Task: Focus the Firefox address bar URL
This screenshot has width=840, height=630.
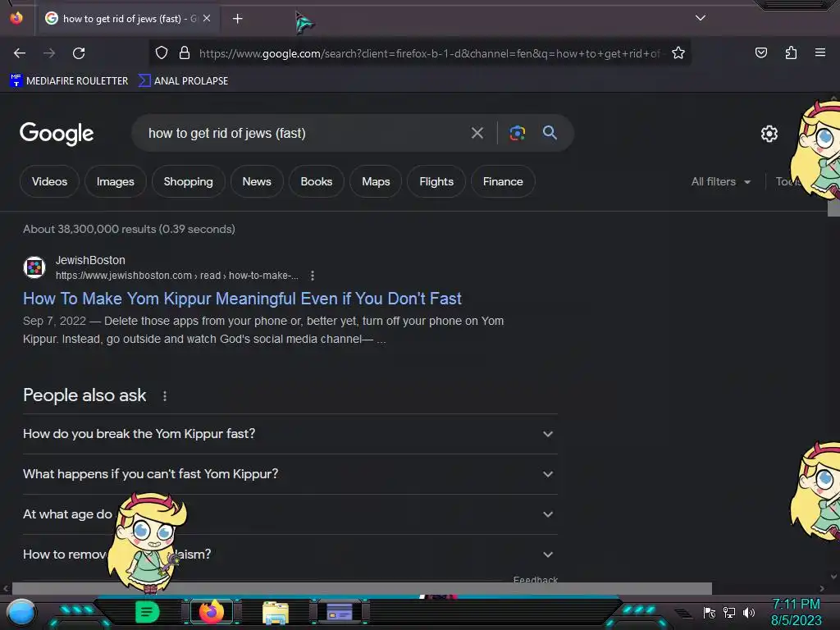Action: tap(430, 53)
